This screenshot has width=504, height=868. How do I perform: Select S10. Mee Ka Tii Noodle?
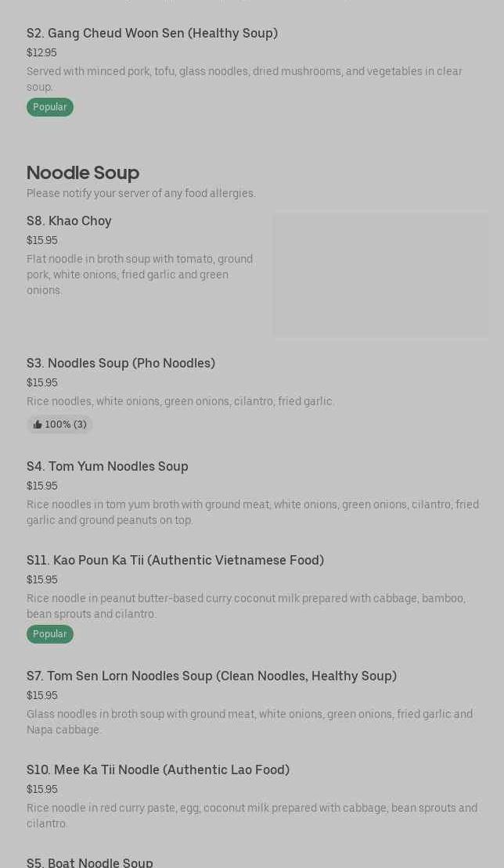click(158, 769)
